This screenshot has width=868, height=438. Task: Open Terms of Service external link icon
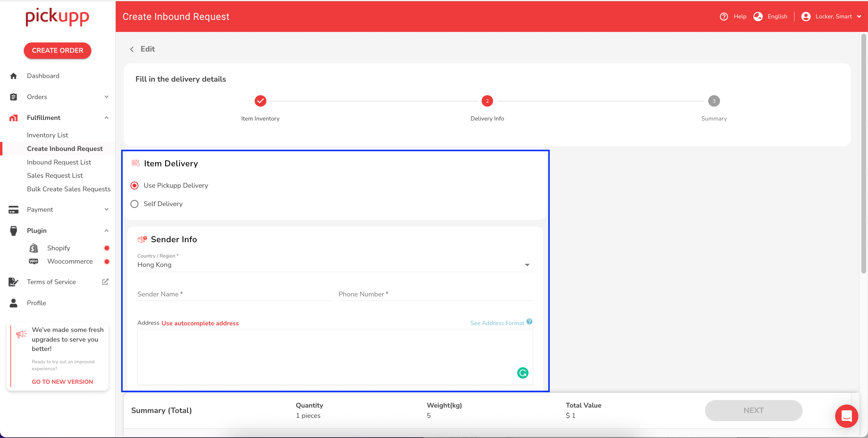pyautogui.click(x=105, y=282)
